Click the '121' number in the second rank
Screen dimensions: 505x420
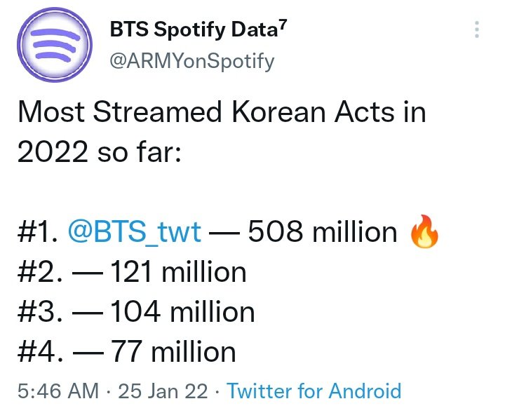tap(131, 272)
